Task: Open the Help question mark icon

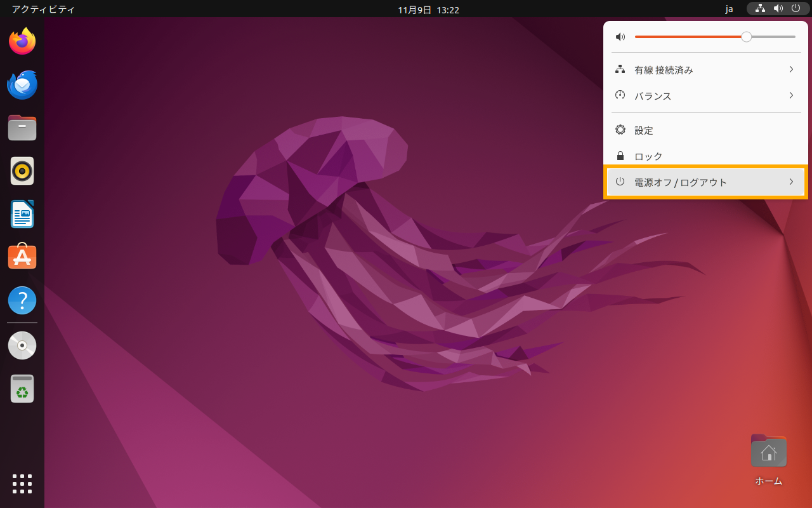Action: point(22,300)
